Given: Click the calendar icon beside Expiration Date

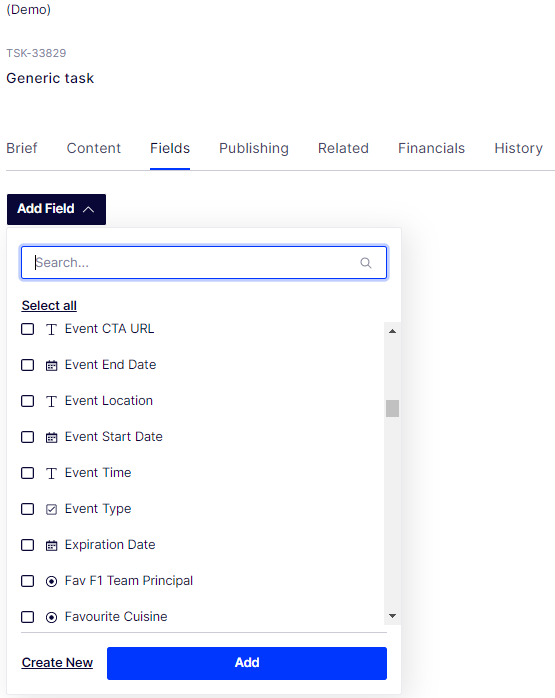Looking at the screenshot, I should coord(52,545).
